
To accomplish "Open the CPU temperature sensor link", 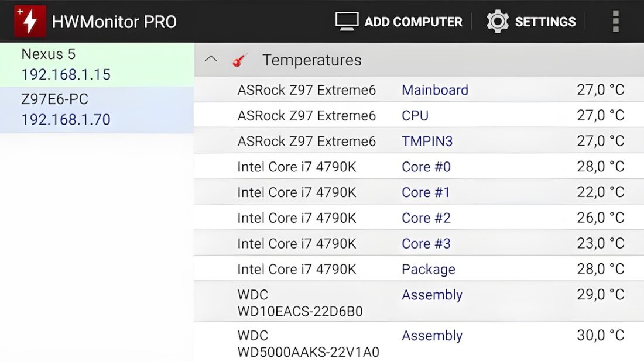I will point(415,115).
